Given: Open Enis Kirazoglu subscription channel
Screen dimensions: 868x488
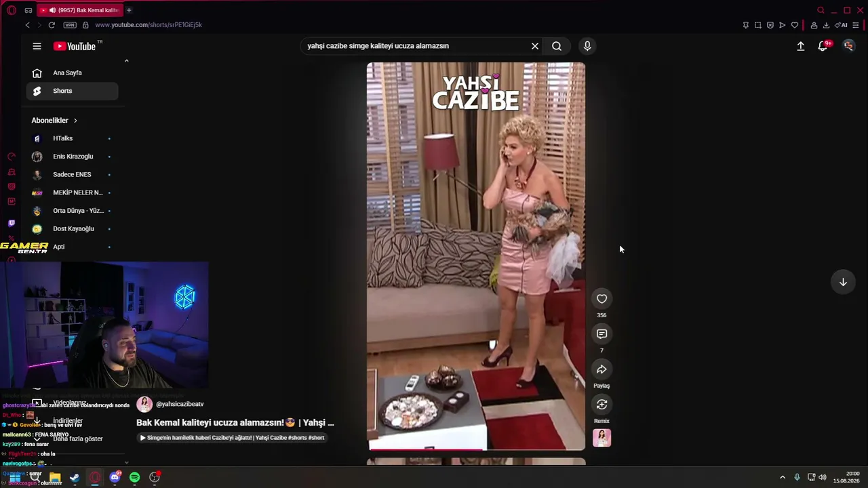Looking at the screenshot, I should pyautogui.click(x=72, y=157).
